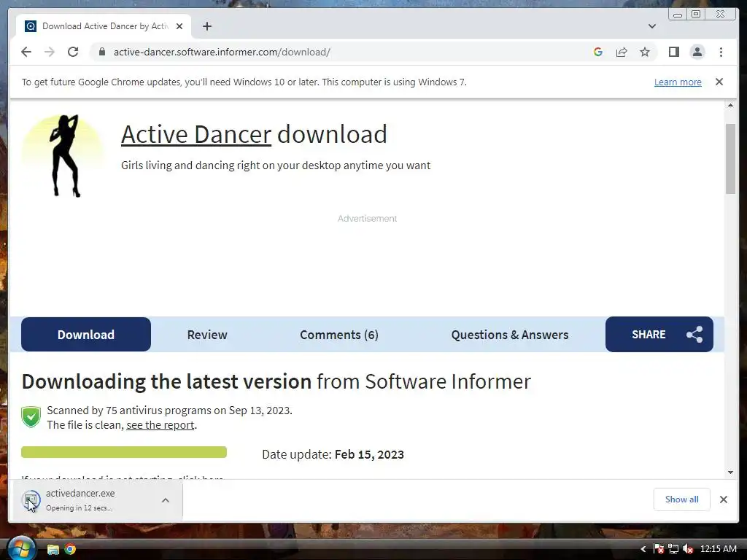View site security lock info
Screen dimensions: 747x560
click(102, 52)
